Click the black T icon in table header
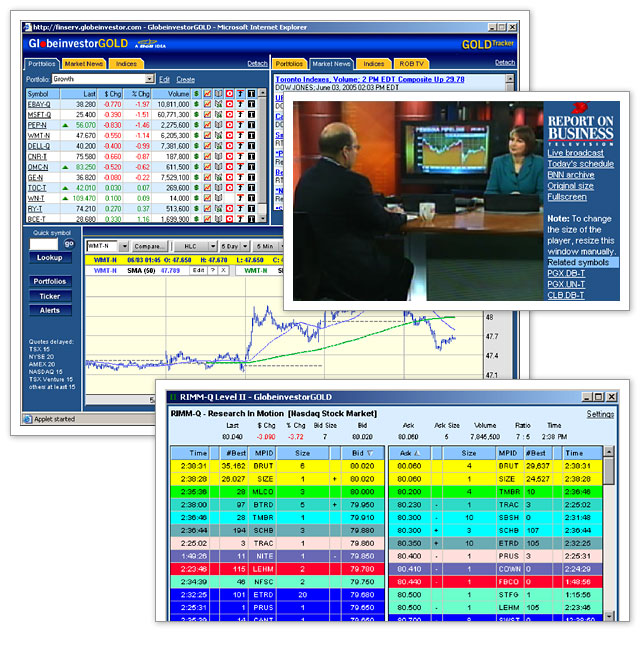The height and width of the screenshot is (645, 640). [x=251, y=94]
